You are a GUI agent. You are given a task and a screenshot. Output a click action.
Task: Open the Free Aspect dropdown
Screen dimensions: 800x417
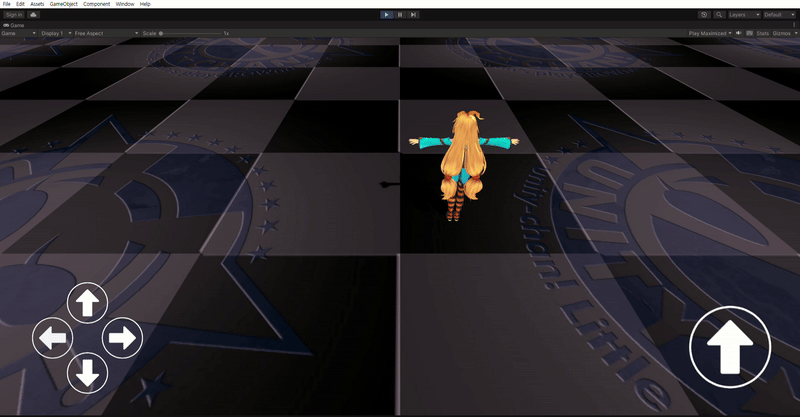pos(106,33)
